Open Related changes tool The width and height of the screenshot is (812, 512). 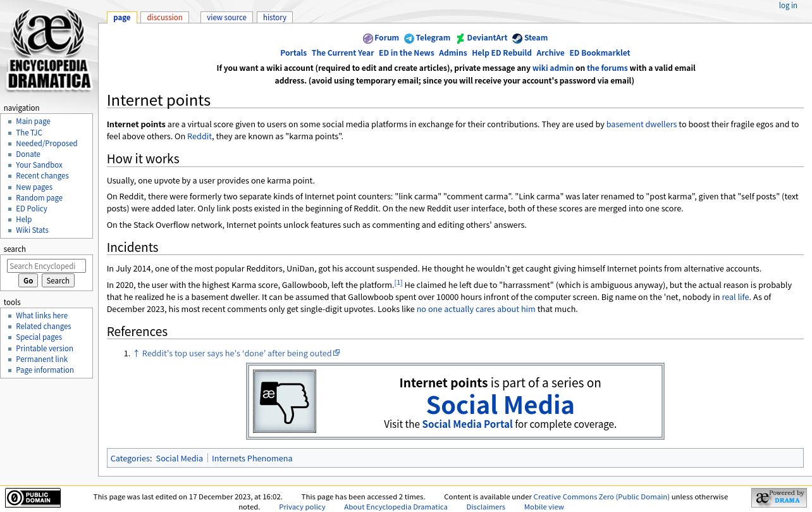pos(44,327)
